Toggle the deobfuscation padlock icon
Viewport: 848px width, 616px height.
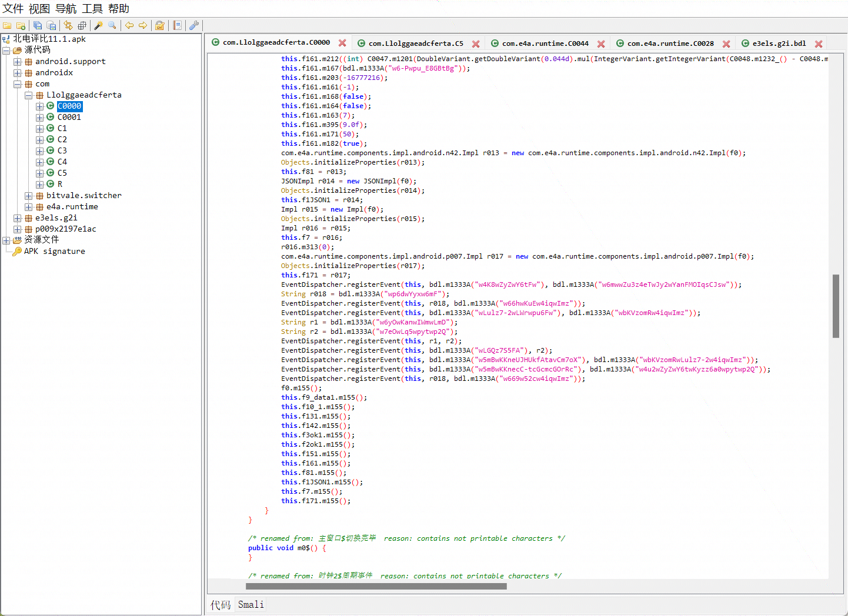tap(159, 25)
